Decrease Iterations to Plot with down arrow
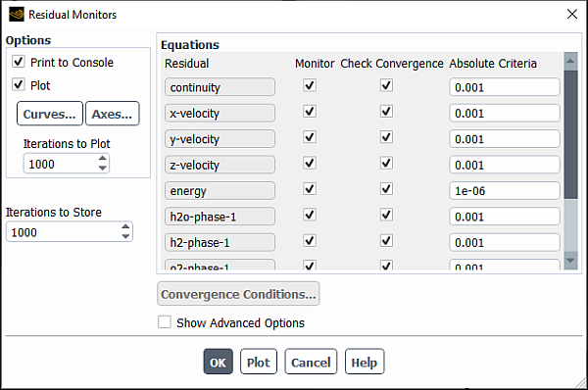 [102, 168]
